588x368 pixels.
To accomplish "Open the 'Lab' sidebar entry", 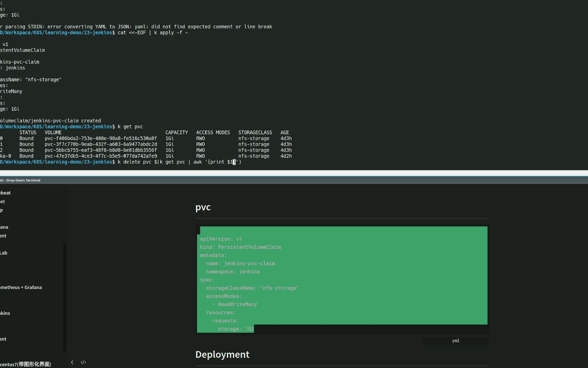I will coord(4,253).
